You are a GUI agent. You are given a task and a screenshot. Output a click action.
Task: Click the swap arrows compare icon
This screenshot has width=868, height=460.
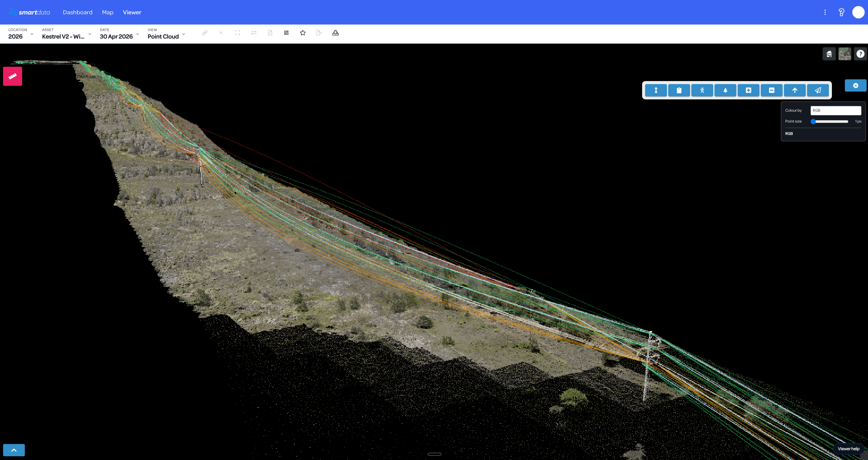pos(254,33)
